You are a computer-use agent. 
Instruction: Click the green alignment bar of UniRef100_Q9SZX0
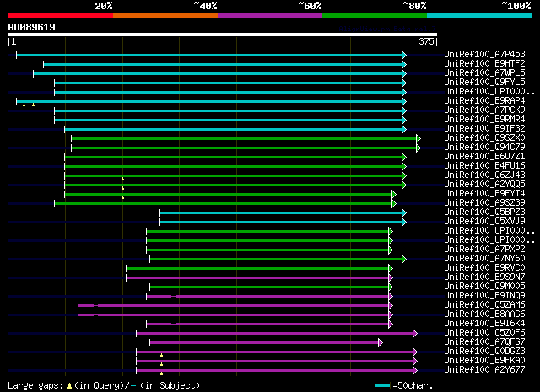[246, 139]
